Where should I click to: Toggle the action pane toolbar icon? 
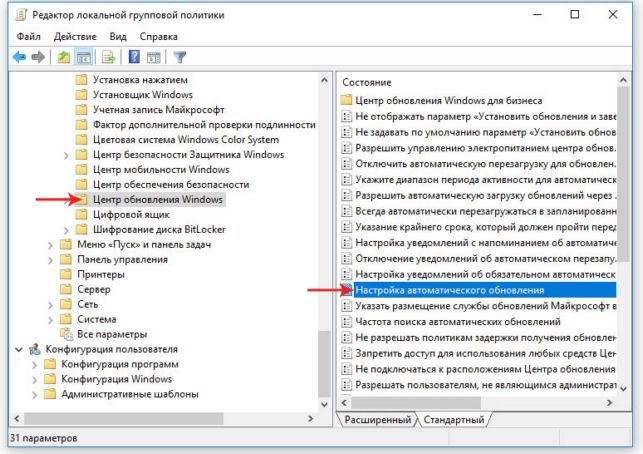[154, 57]
